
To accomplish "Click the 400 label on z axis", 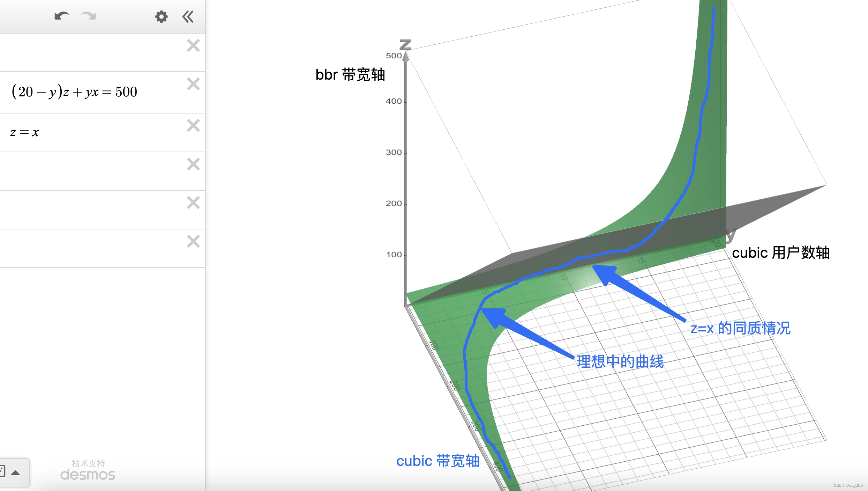I will [394, 101].
